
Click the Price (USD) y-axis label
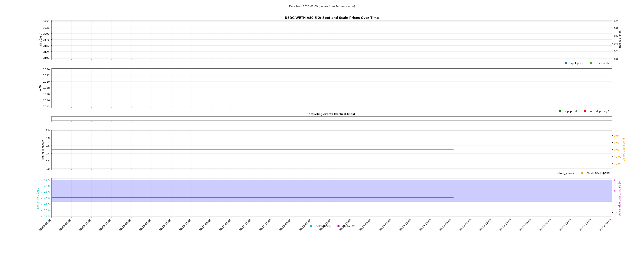[41, 40]
